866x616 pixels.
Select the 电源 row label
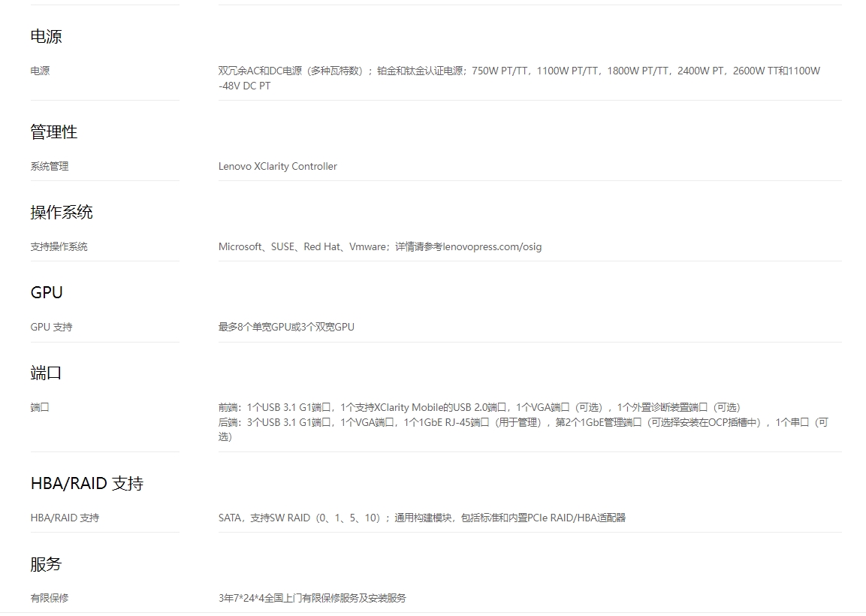click(x=40, y=71)
